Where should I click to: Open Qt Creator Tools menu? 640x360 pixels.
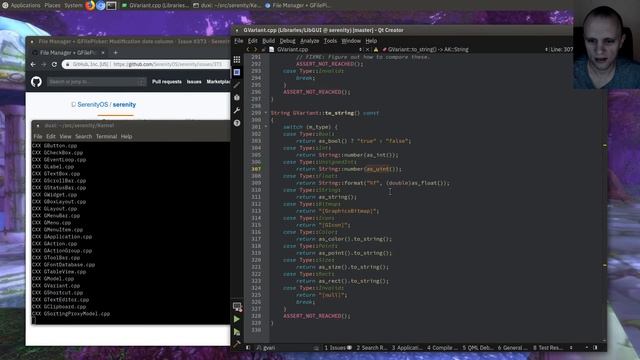pos(330,41)
